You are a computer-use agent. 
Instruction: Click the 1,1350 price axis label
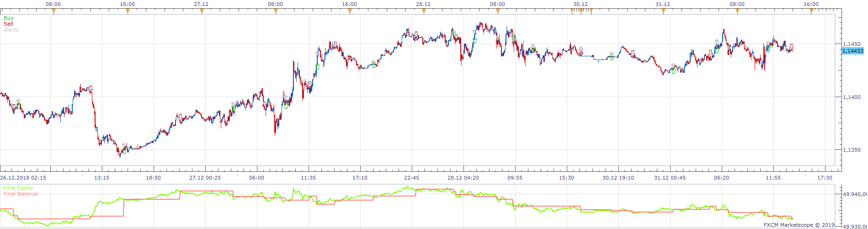852,150
